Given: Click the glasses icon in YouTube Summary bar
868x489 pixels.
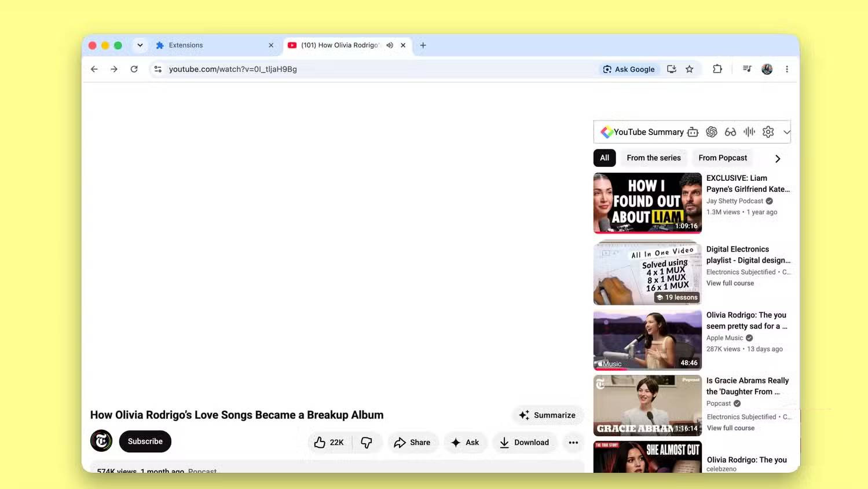Looking at the screenshot, I should pos(730,132).
